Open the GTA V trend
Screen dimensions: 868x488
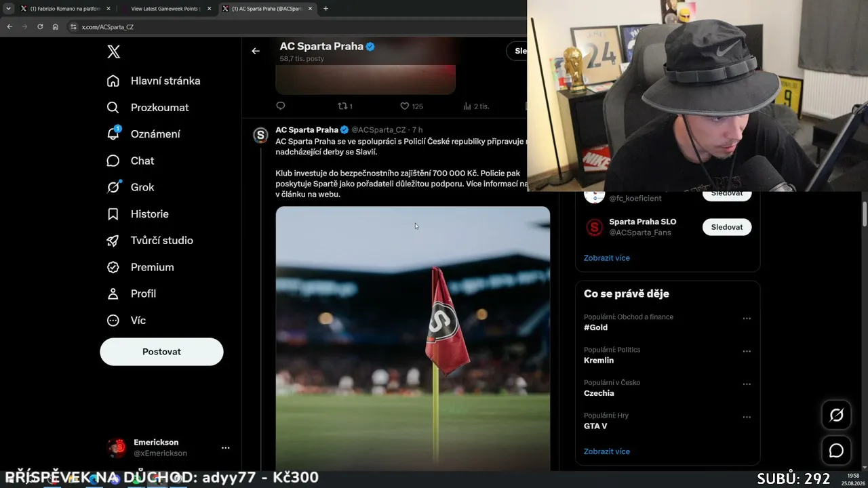[595, 426]
